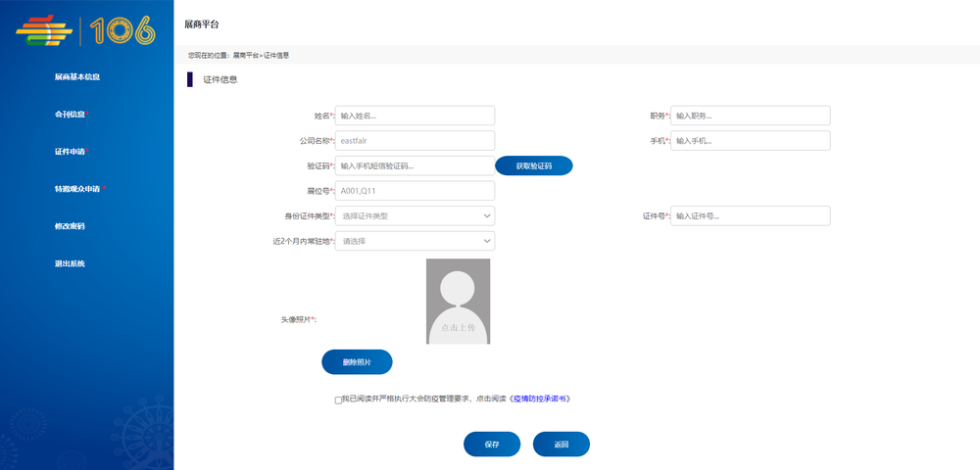Viewport: 980px width, 470px height.
Task: Save the form with 保存
Action: (492, 445)
